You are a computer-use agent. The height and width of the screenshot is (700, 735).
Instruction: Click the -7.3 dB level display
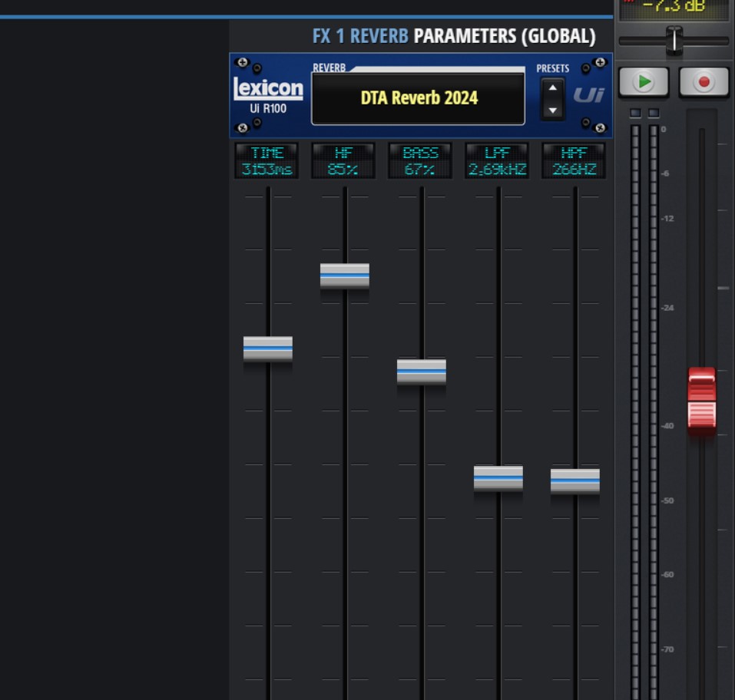[x=674, y=8]
